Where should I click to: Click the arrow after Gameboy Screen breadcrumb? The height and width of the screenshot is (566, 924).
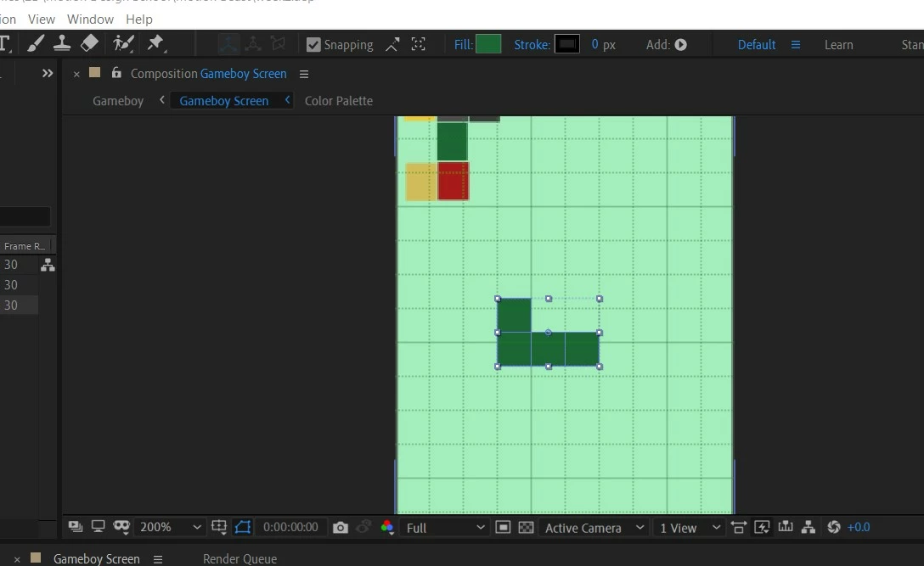[288, 100]
